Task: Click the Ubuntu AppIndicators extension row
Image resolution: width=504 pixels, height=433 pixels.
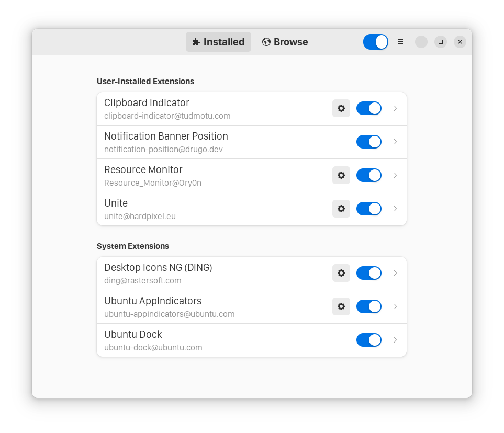Action: (x=209, y=306)
